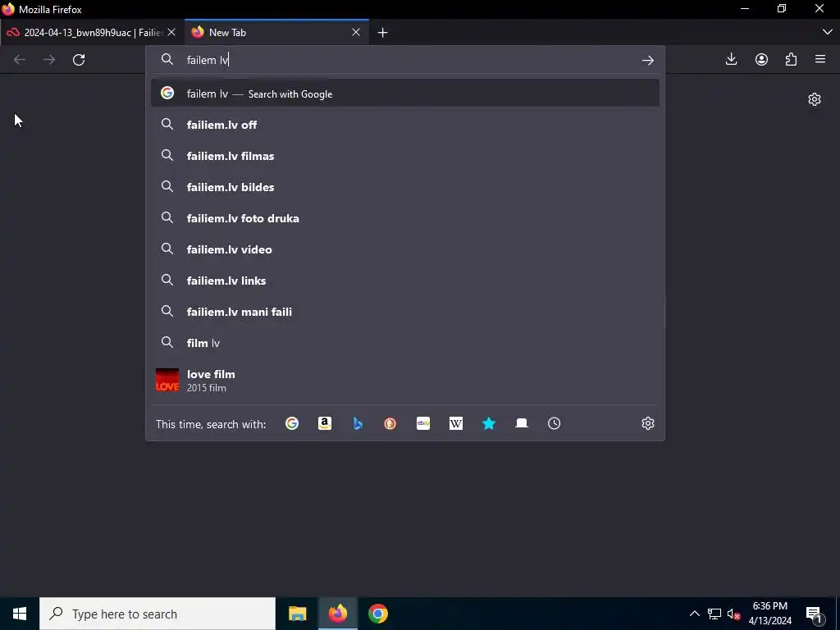Viewport: 840px width, 630px height.
Task: Pick suggestion 'failiem.lv video'
Action: point(405,249)
